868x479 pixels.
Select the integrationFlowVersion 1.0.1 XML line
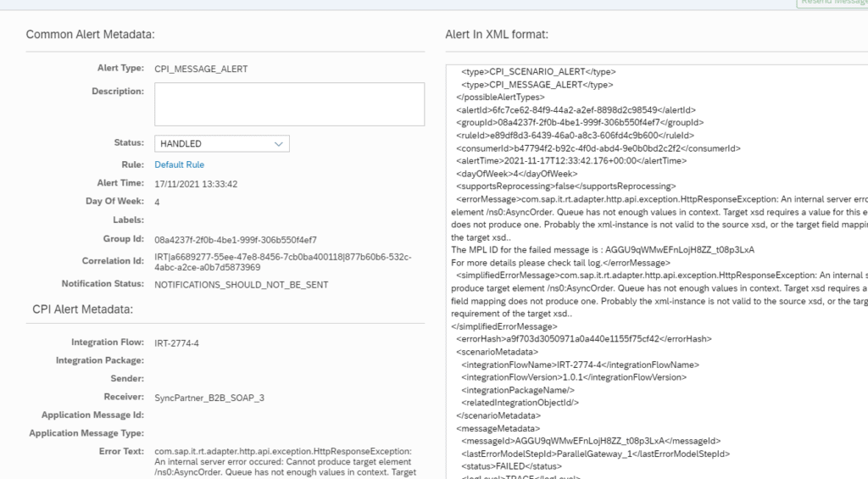[x=574, y=377]
